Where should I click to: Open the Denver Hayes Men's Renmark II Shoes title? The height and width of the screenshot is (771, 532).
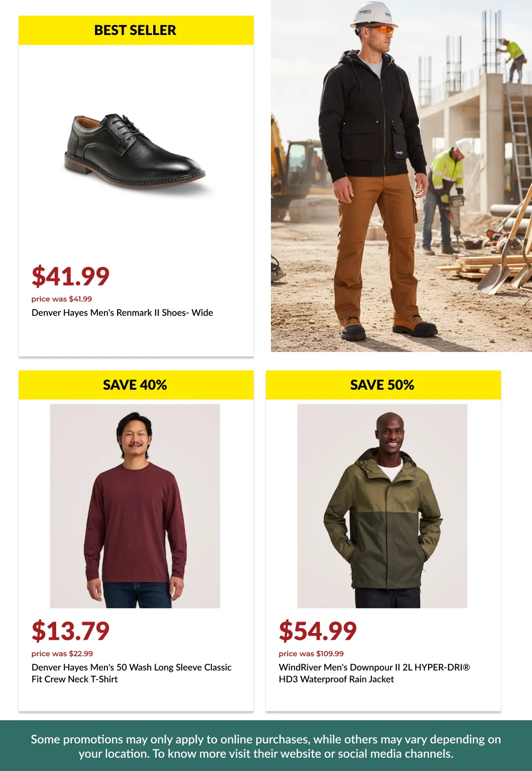[122, 313]
